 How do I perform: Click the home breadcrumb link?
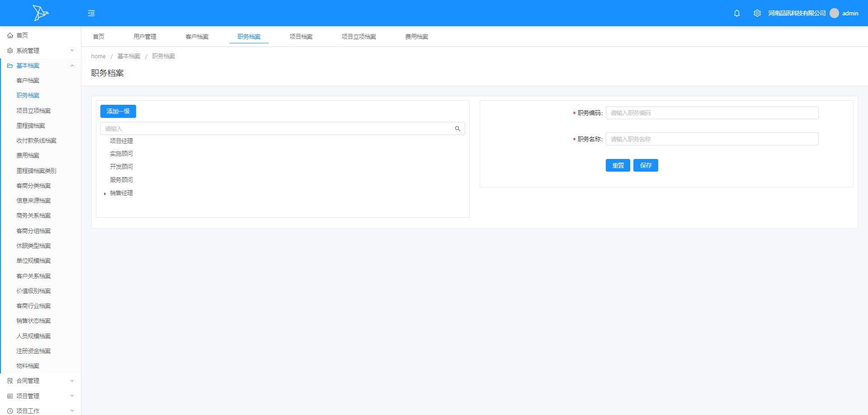(x=99, y=56)
